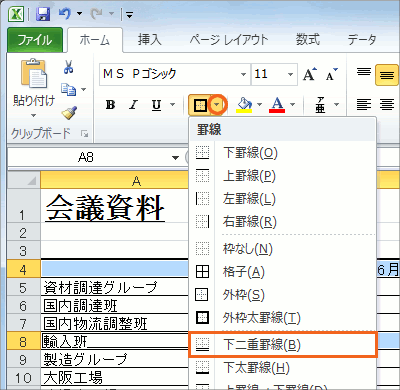
Task: Open the phonetic guide dropdown arrow
Action: pos(336,105)
